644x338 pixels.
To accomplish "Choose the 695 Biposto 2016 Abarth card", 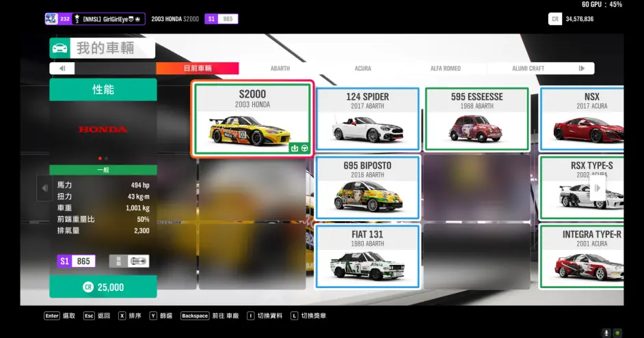I will point(368,188).
